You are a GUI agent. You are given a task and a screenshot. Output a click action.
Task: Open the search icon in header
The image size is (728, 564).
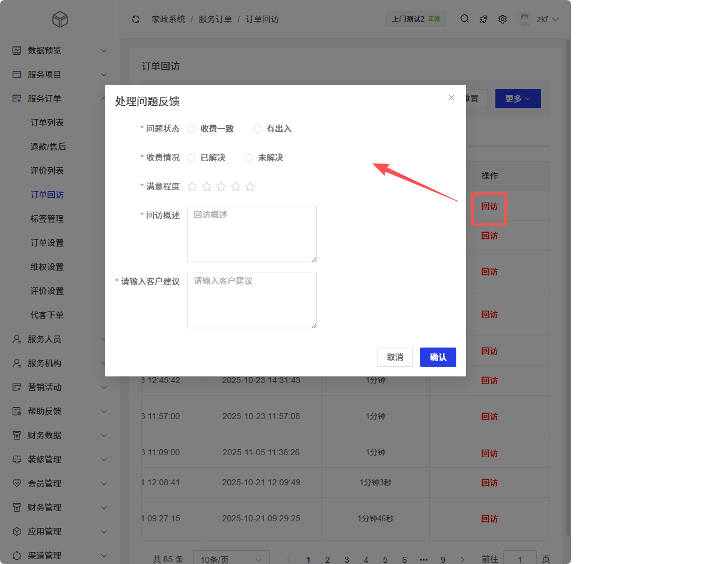pos(465,19)
